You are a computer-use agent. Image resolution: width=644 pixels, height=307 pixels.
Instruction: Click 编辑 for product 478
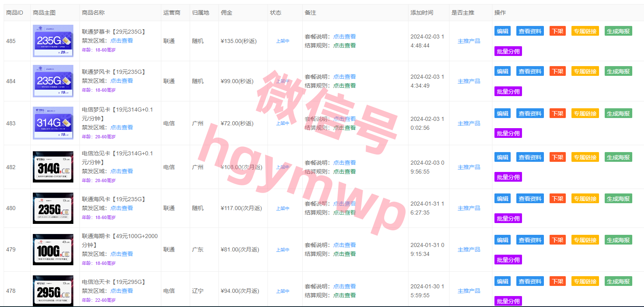pos(503,281)
